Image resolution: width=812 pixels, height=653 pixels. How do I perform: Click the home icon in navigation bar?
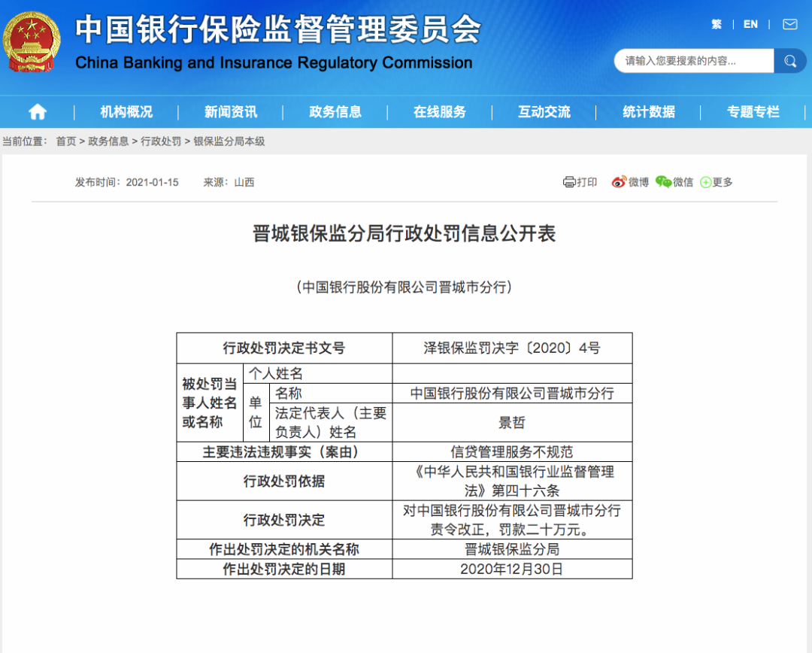(x=36, y=111)
